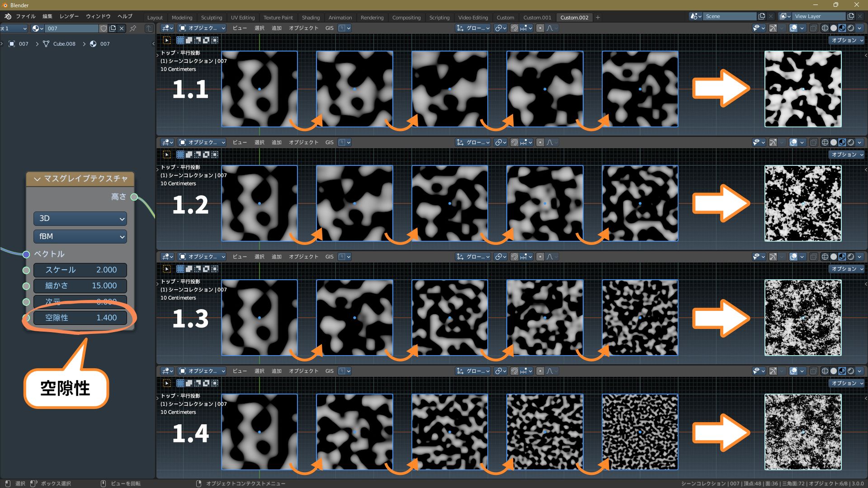Screen dimensions: 868x488
Task: Create new scene with icon beside Scene field
Action: point(762,16)
